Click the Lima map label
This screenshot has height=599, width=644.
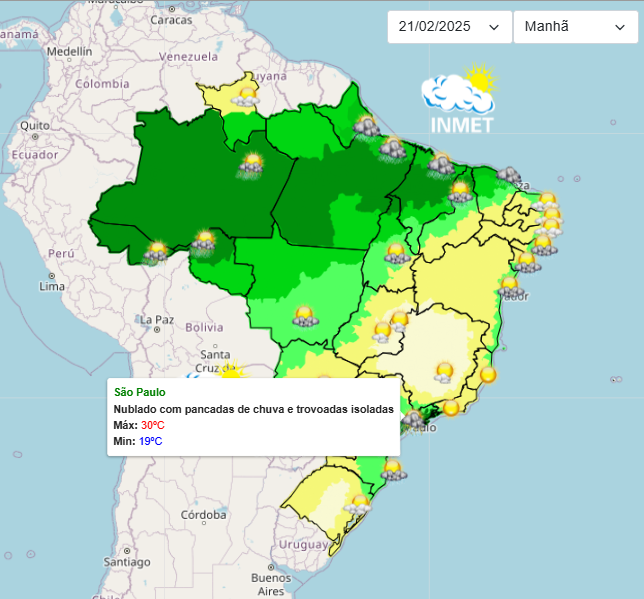(52, 286)
